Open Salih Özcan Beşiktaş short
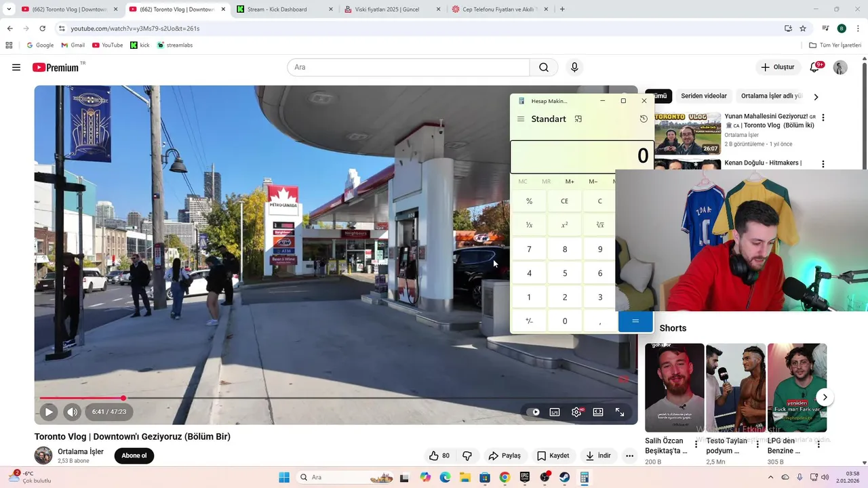Image resolution: width=868 pixels, height=488 pixels. (674, 388)
